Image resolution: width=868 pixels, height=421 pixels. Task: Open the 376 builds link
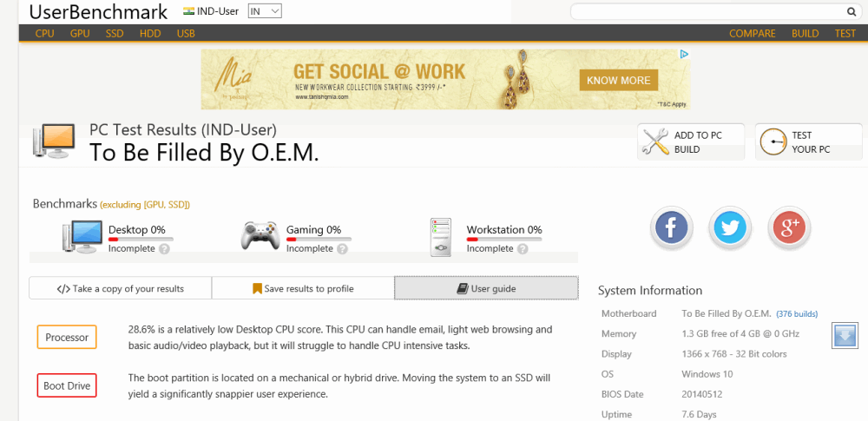(x=797, y=313)
